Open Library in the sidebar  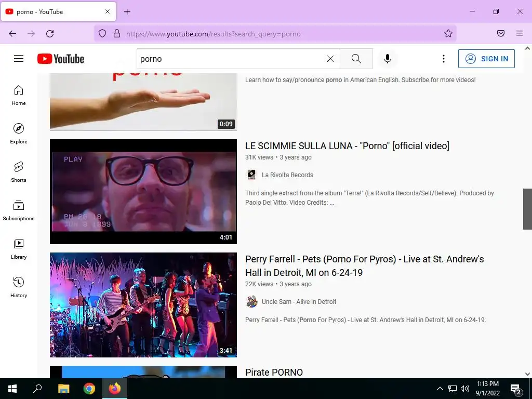pos(19,249)
